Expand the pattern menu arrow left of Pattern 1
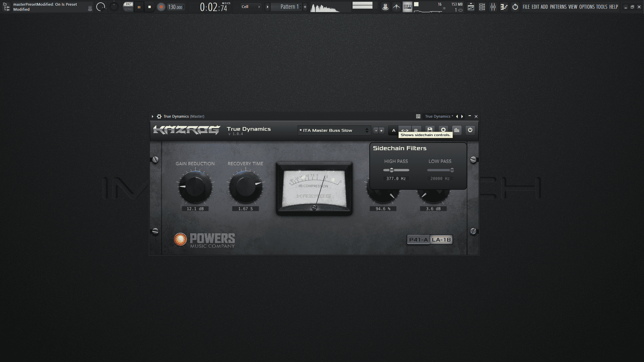 pyautogui.click(x=267, y=7)
